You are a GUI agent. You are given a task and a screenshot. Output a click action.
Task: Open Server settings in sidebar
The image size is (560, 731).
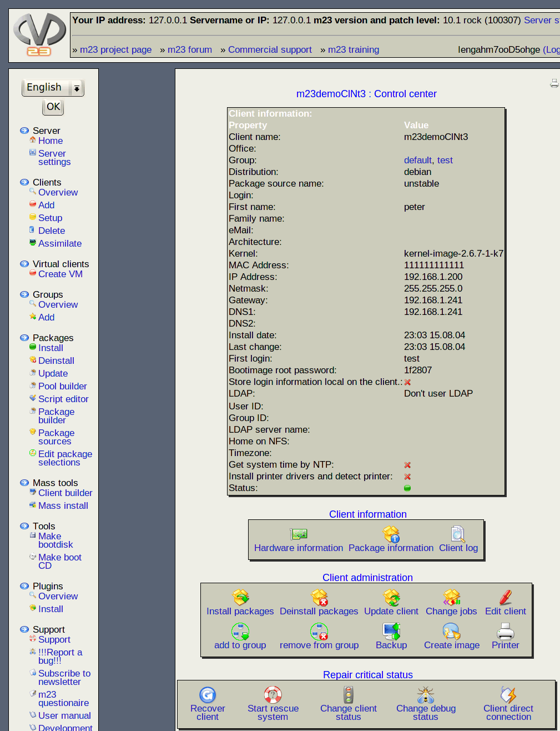(x=54, y=158)
